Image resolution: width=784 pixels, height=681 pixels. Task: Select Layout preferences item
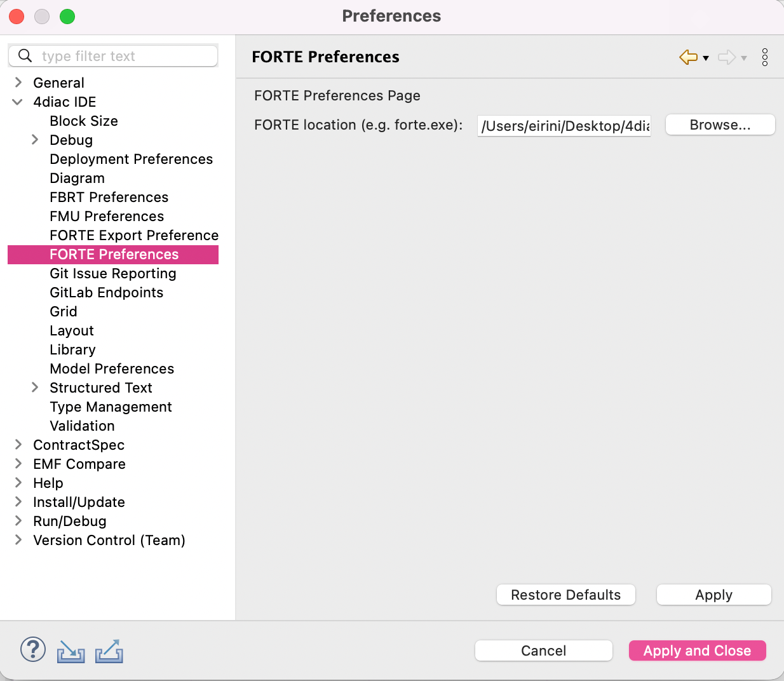(72, 330)
